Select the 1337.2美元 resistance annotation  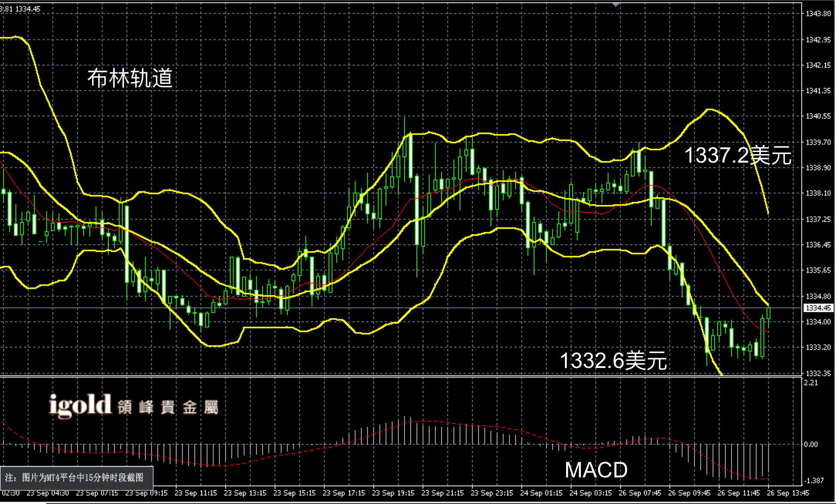coord(737,156)
